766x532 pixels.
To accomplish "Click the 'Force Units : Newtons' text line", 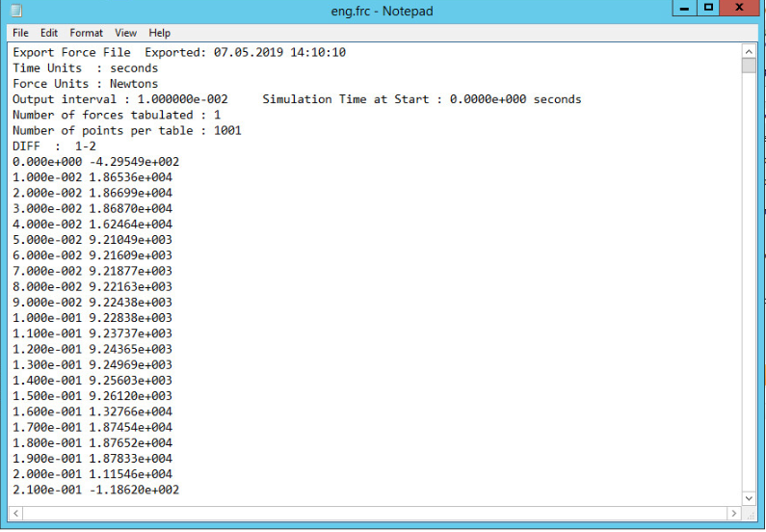I will click(88, 84).
